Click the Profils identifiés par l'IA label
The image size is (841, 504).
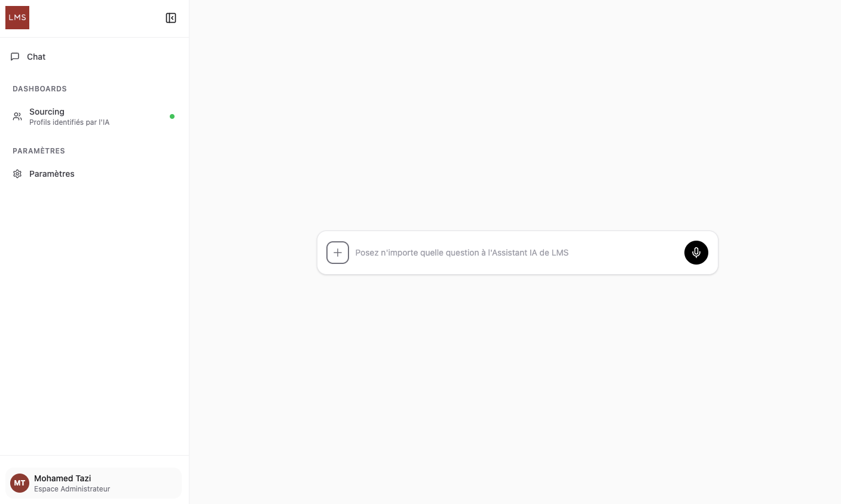tap(69, 122)
